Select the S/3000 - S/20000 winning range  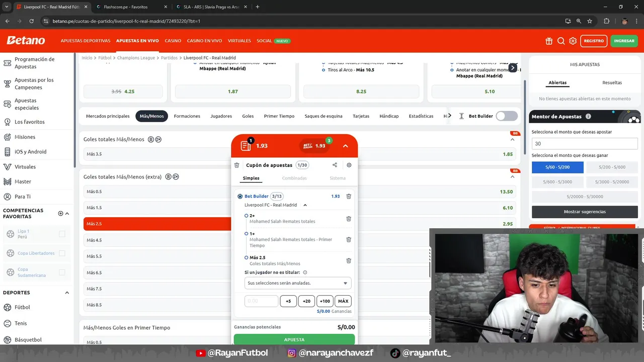point(612,182)
